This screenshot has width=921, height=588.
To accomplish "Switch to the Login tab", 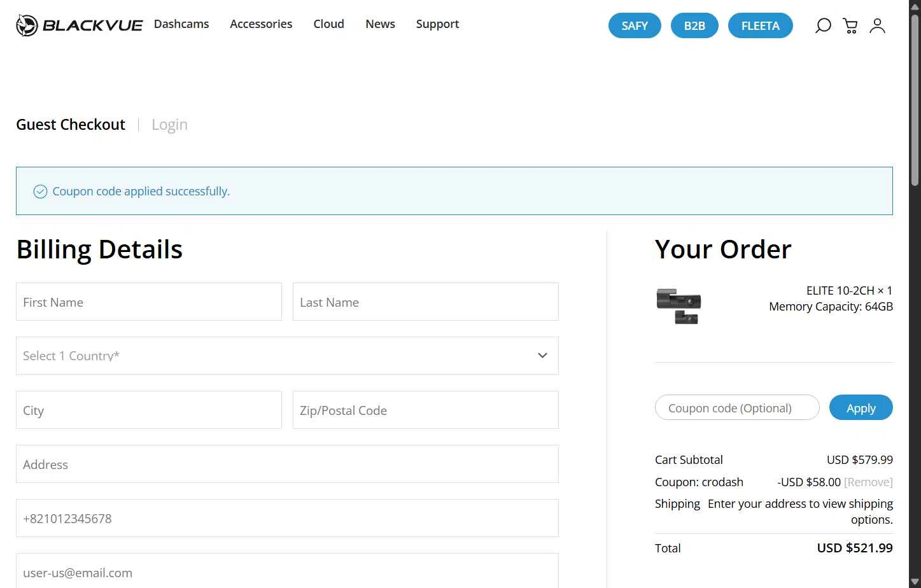I will [169, 125].
